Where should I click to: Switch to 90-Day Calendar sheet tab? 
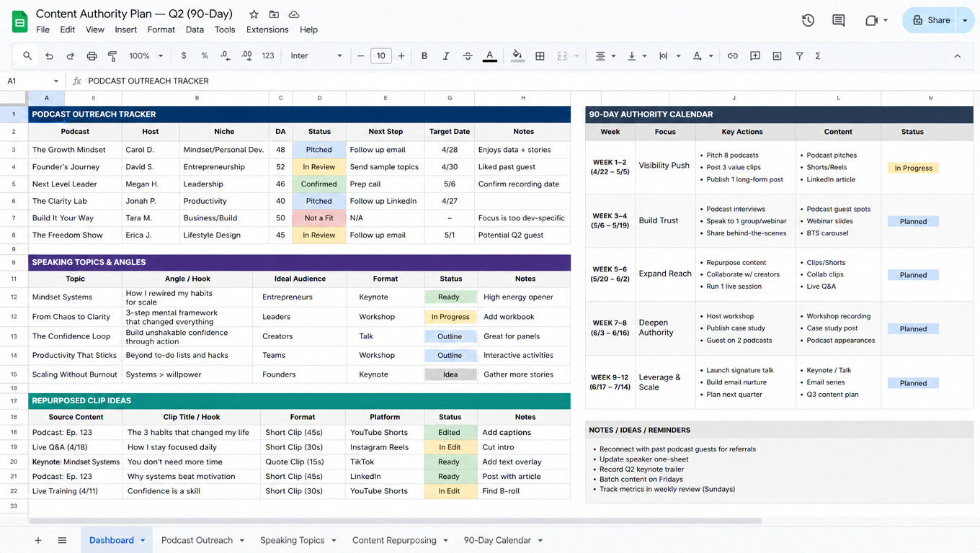click(497, 540)
